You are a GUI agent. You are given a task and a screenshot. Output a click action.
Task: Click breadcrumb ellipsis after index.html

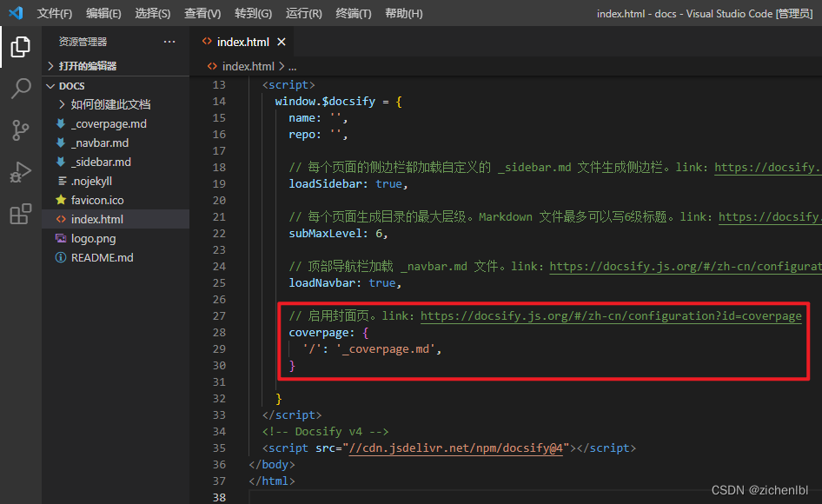pos(293,67)
